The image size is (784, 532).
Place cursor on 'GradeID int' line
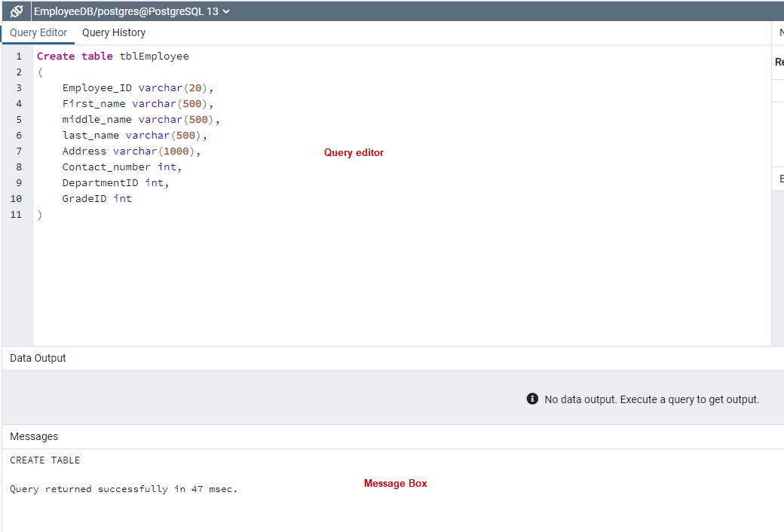97,198
